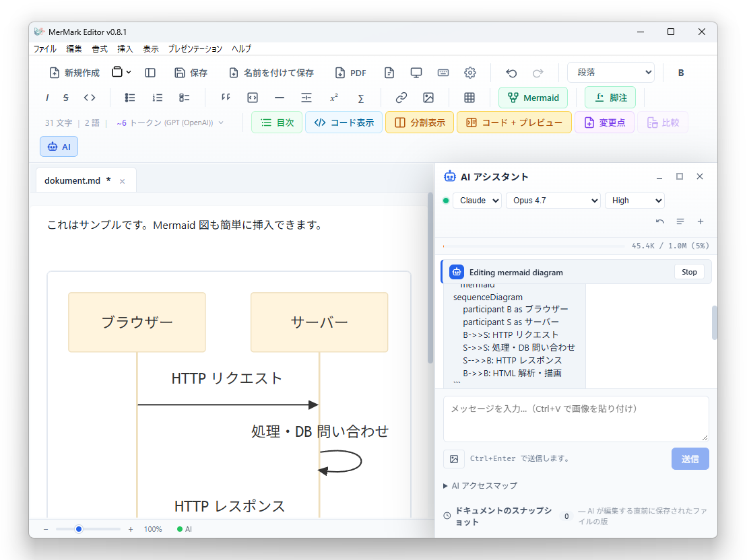747x560 pixels.
Task: Undo the last edit in toolbar
Action: (511, 73)
